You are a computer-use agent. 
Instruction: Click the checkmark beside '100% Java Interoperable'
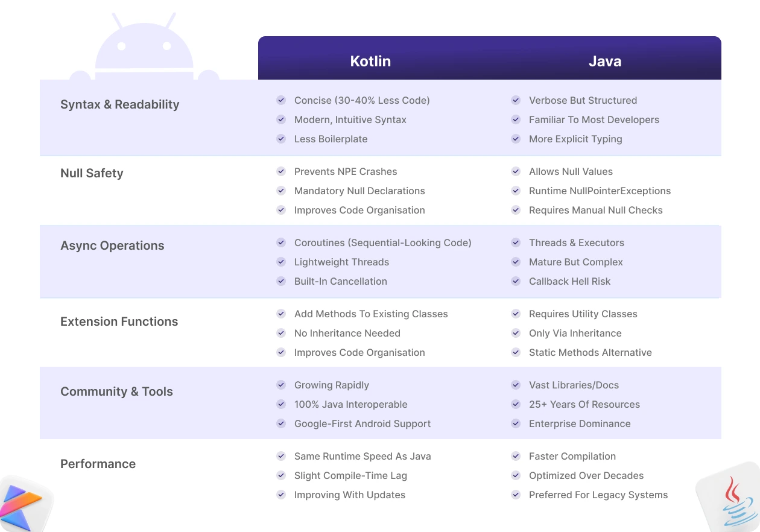[x=281, y=404]
